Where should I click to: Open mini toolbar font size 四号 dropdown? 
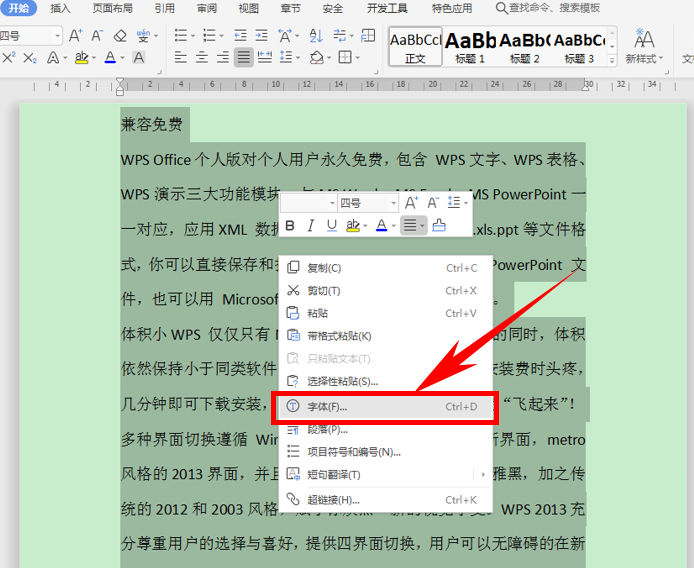click(x=393, y=203)
